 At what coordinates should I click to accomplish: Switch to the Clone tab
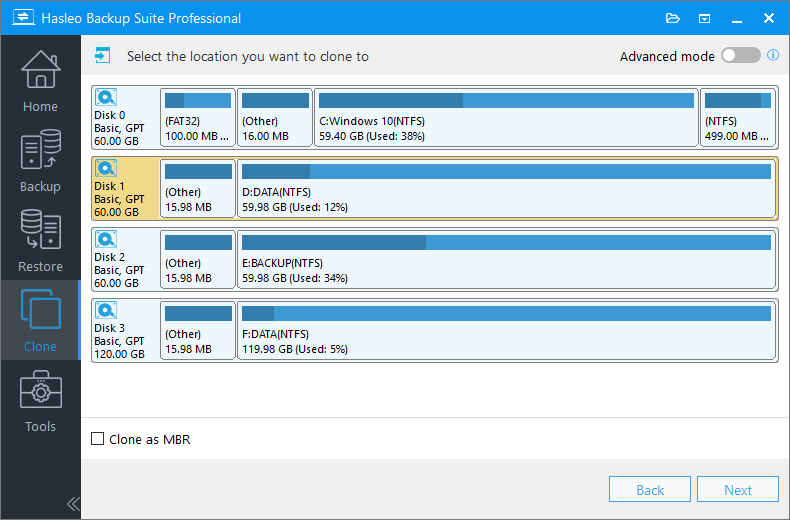[x=40, y=322]
